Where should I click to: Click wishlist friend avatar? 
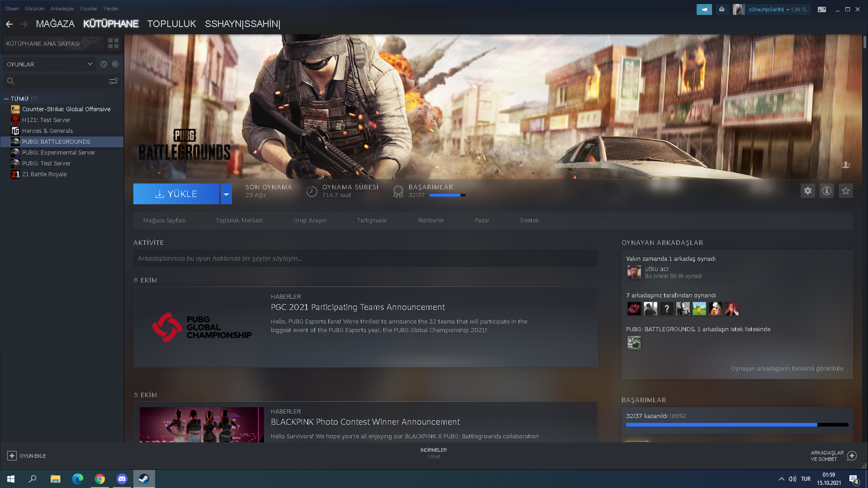634,343
